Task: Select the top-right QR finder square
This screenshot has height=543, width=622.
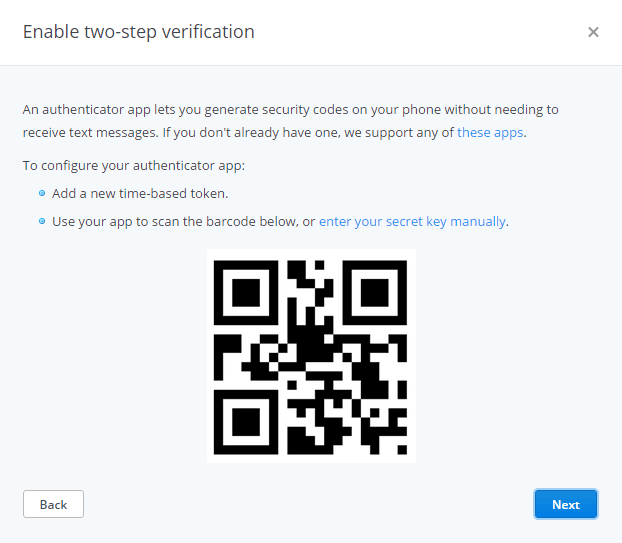Action: [374, 293]
